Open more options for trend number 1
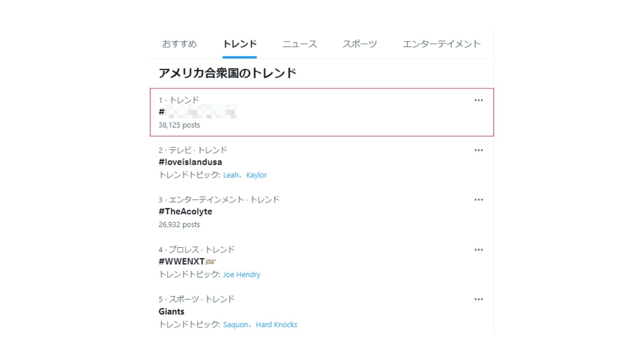The image size is (644, 362). [x=478, y=100]
